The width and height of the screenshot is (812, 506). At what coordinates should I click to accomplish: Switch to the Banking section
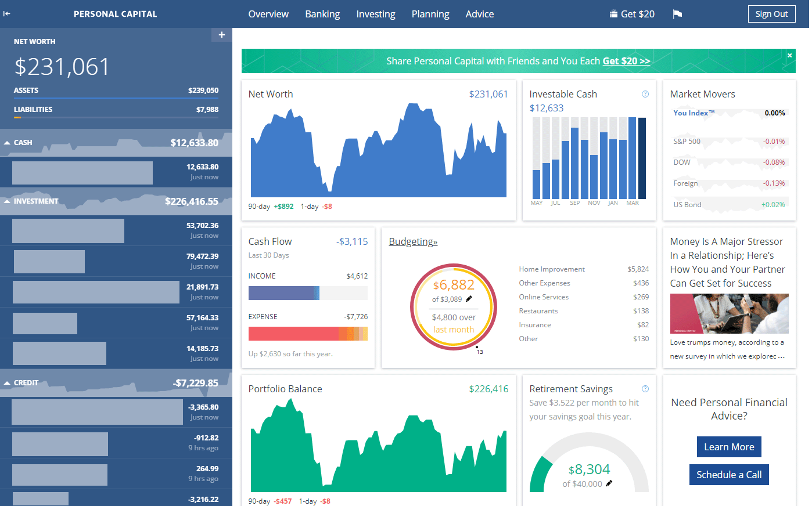[x=322, y=14]
